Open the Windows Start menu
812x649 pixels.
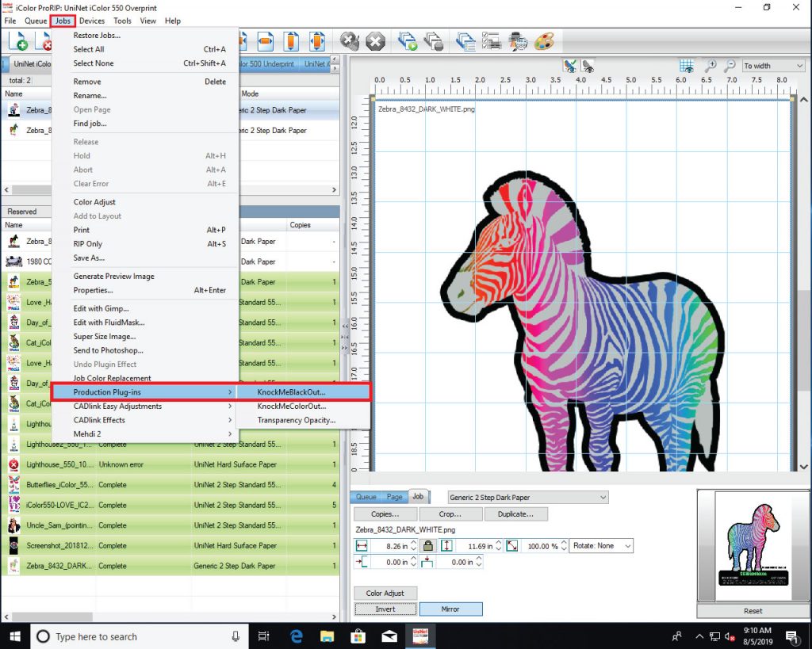(x=15, y=636)
